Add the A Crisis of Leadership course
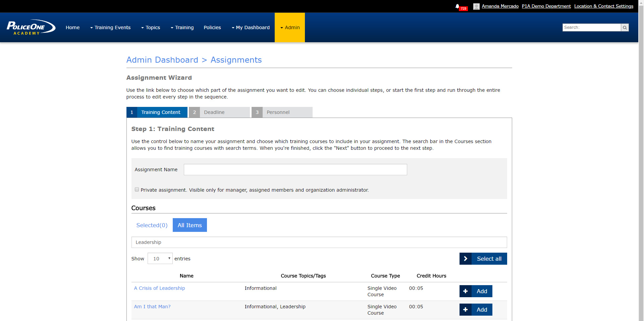Viewport: 644px width, 321px height. tap(476, 291)
